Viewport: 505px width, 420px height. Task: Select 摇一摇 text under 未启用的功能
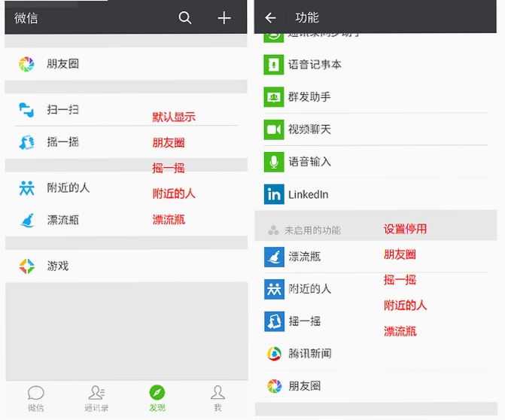[304, 321]
